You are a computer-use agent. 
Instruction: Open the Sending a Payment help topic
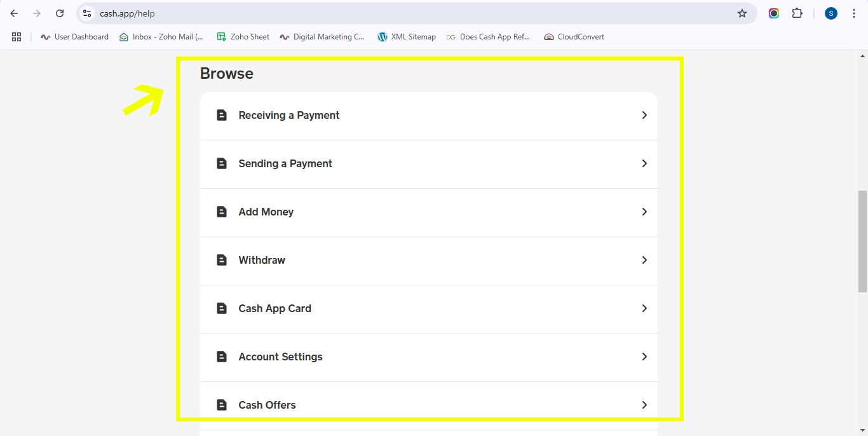[x=428, y=165]
